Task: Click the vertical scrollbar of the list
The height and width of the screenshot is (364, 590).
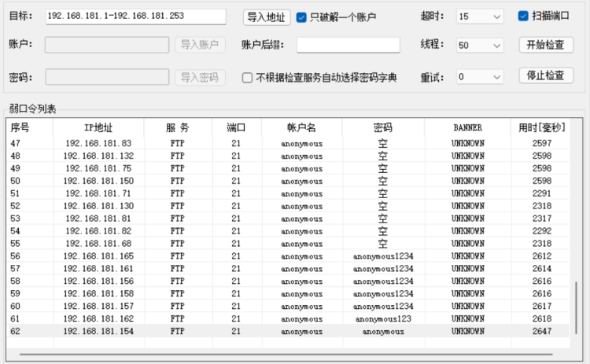Action: [576, 307]
